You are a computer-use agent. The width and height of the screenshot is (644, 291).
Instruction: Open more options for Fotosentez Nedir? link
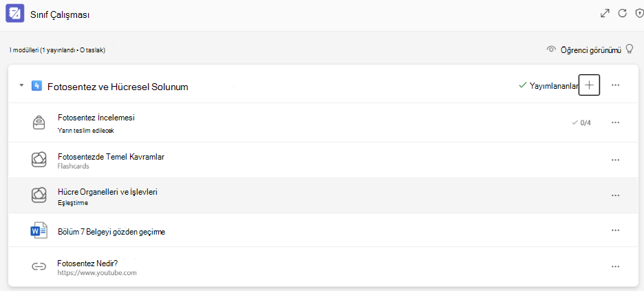click(x=615, y=266)
